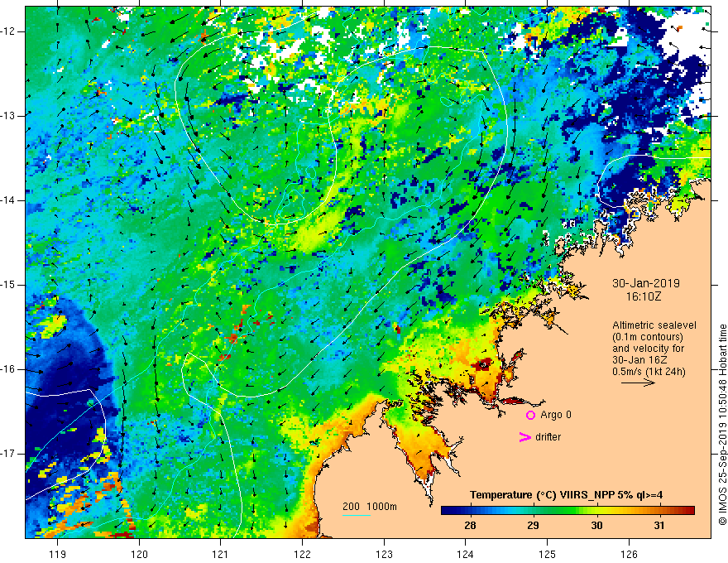Screen dimensions: 728x563
Task: Click latitude axis label -13
Action: tap(8, 116)
